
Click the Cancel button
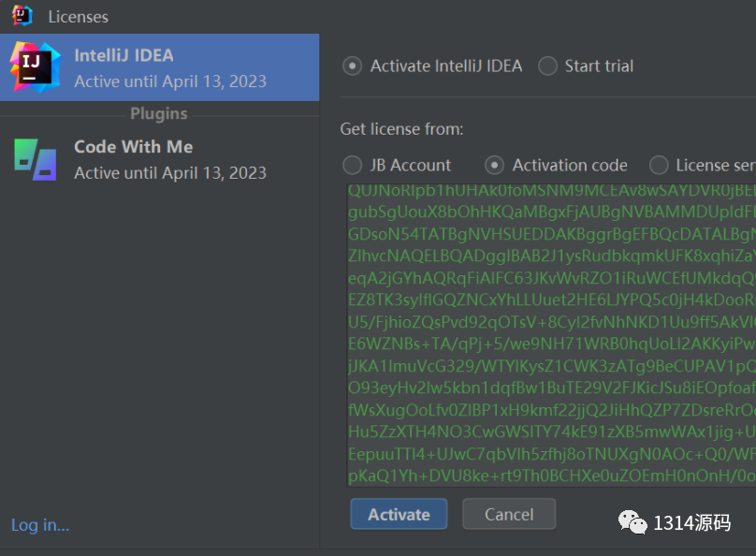click(509, 514)
